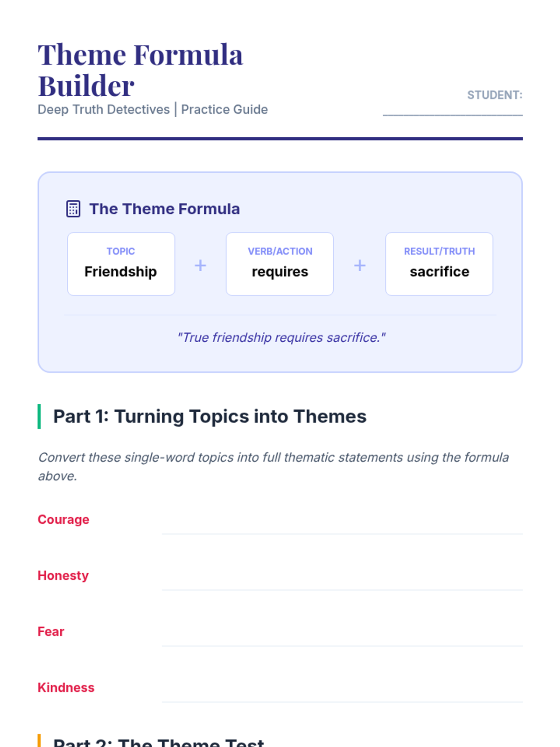Click the Theme Formula Builder title
This screenshot has width=560, height=747.
point(140,70)
